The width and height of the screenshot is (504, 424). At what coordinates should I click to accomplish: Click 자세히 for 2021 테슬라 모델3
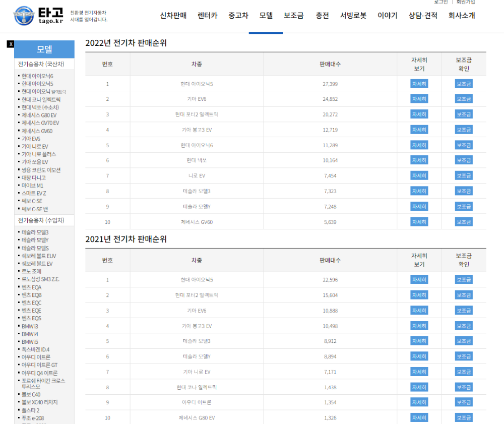coord(419,341)
